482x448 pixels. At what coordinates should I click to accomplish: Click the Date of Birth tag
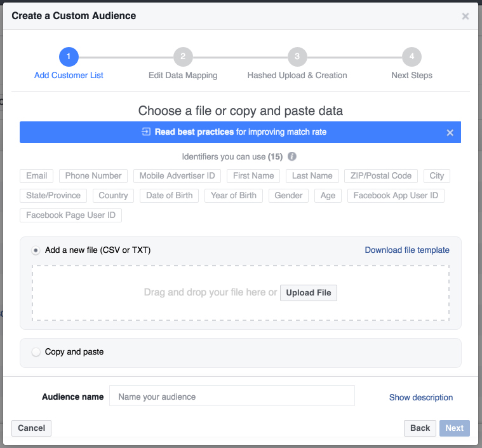click(x=170, y=195)
